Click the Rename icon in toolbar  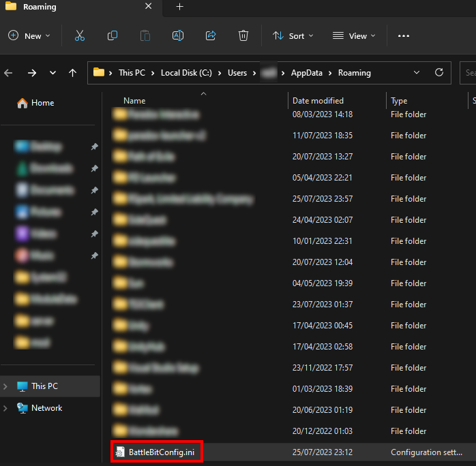point(178,35)
